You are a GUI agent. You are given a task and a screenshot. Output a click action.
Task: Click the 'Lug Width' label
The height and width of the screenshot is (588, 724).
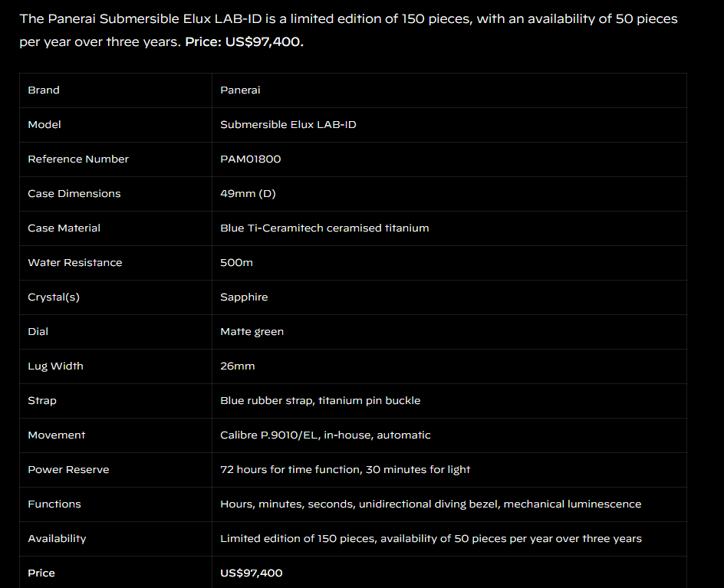click(x=55, y=366)
